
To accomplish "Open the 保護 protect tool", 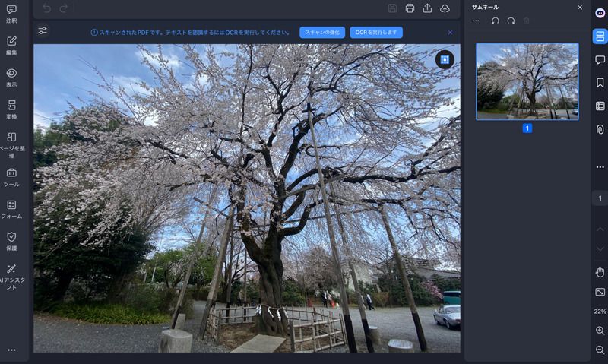I will coord(11,242).
